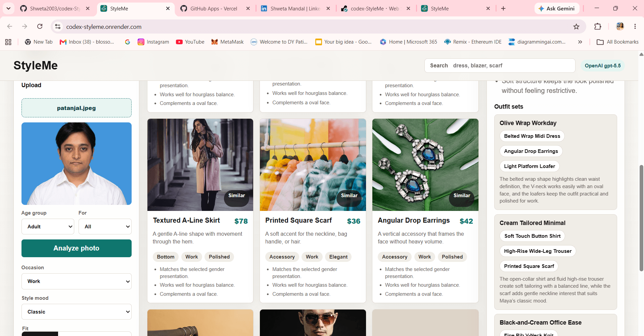644x336 pixels.
Task: Switch to the last StyleMe tab
Action: pos(451,8)
